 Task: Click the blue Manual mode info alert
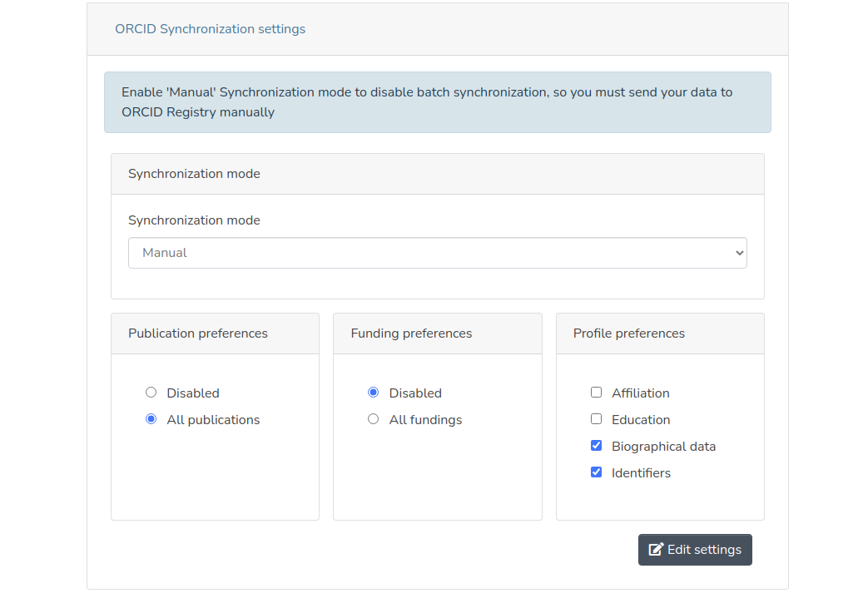point(437,102)
